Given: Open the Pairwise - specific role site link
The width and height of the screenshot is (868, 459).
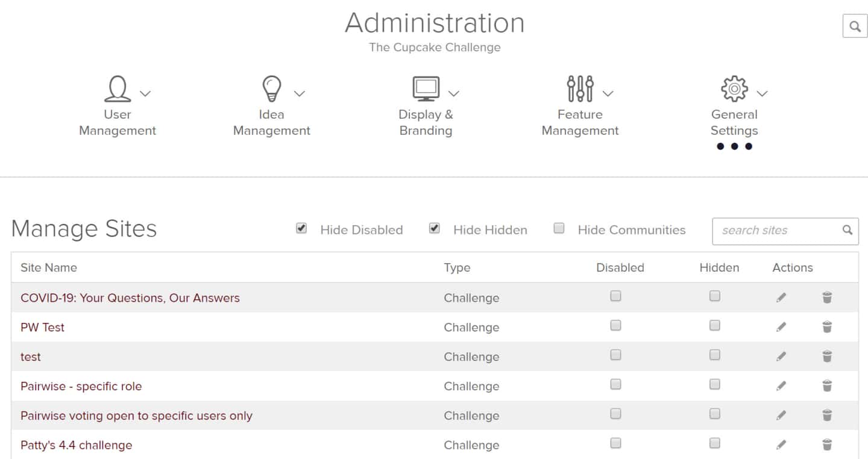Looking at the screenshot, I should [81, 386].
